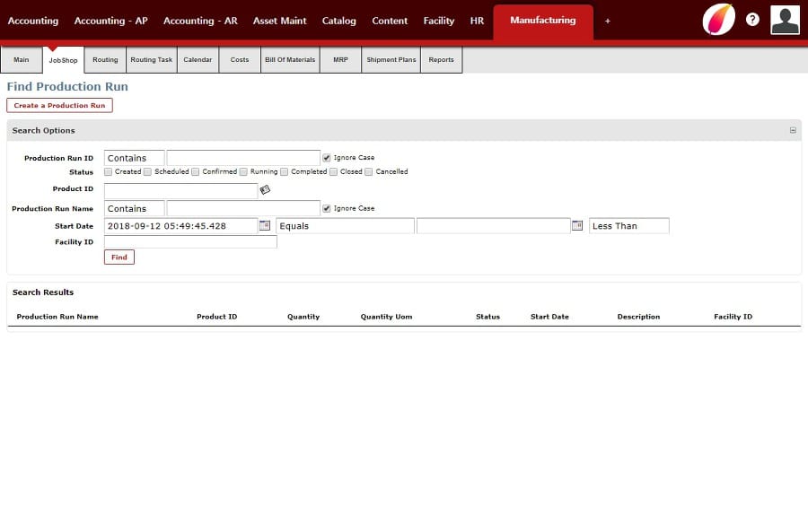Click the Start Date column header
This screenshot has width=808, height=532.
[x=549, y=317]
